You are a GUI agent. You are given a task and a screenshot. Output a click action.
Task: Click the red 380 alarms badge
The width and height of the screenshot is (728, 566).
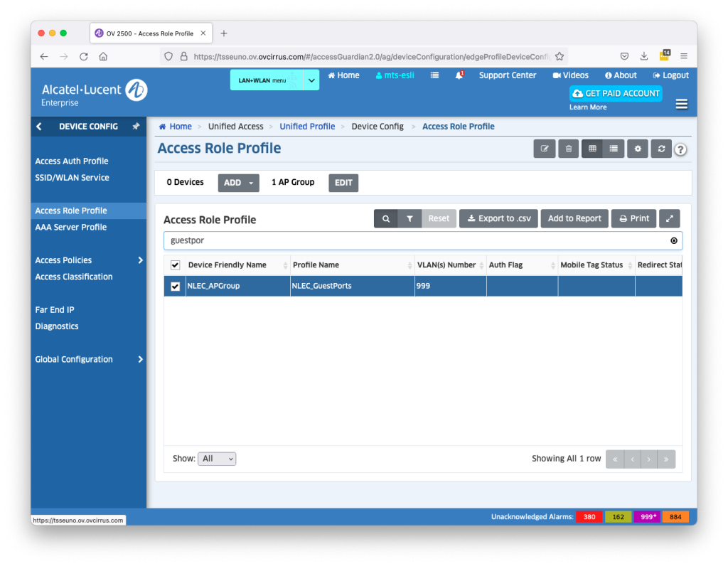point(589,517)
